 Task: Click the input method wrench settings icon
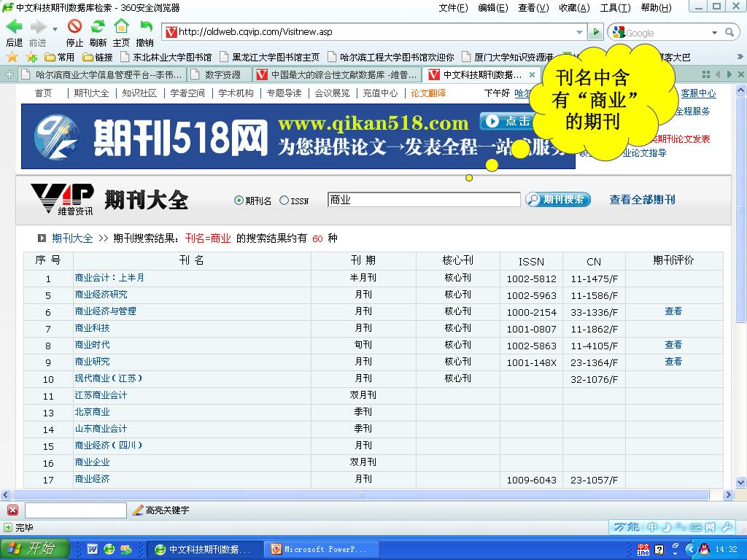727,526
